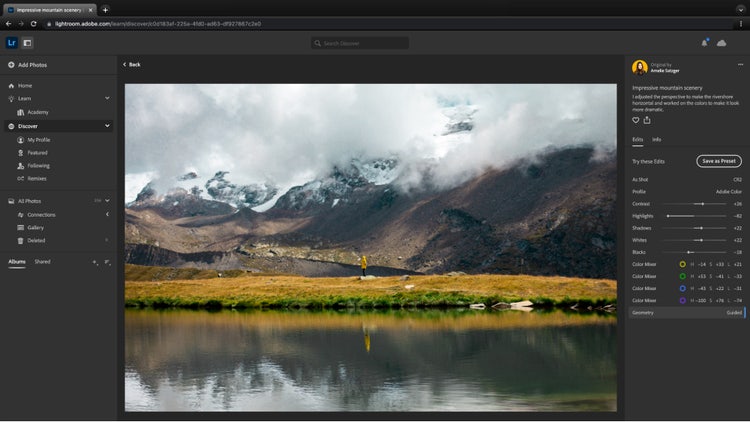Image resolution: width=750 pixels, height=422 pixels.
Task: Click the Discover globe icon
Action: (11, 126)
